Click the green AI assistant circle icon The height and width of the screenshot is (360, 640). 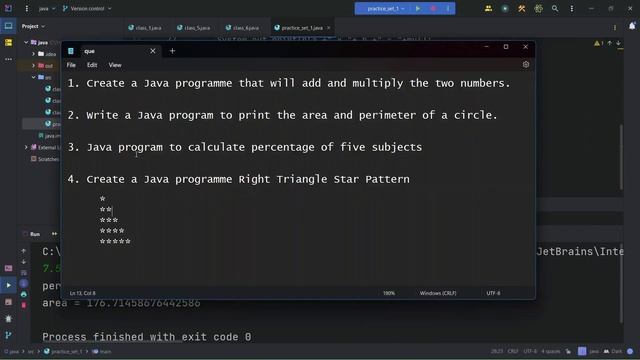[x=505, y=8]
